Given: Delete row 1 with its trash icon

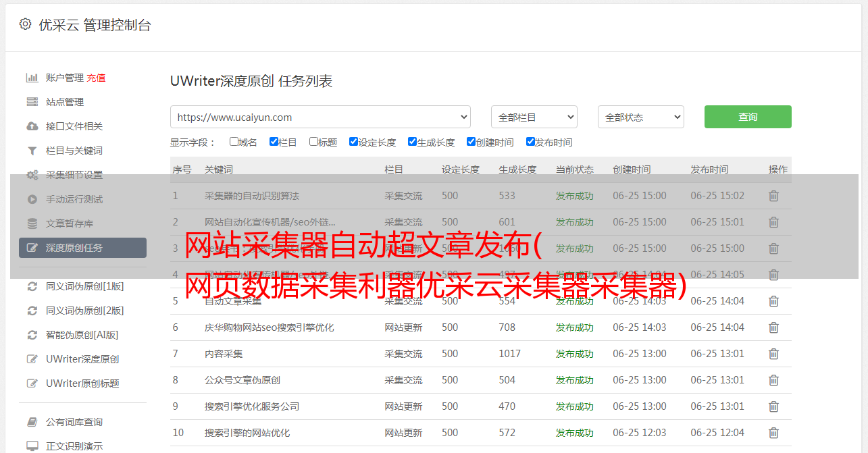Looking at the screenshot, I should click(x=773, y=196).
